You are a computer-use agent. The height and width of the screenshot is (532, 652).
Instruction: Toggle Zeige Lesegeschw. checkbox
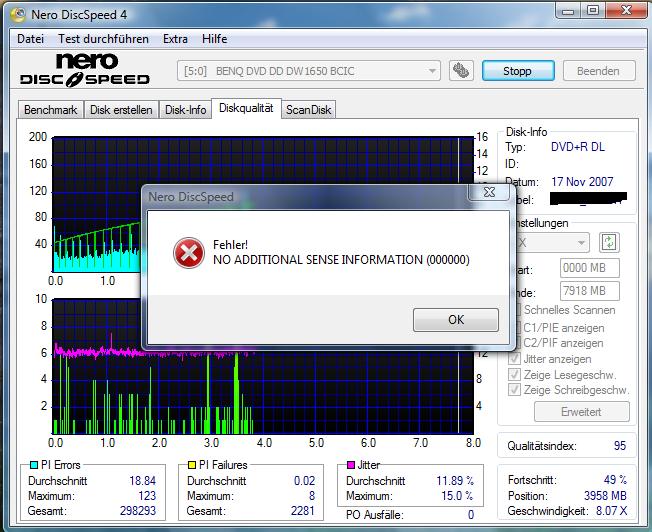click(515, 374)
